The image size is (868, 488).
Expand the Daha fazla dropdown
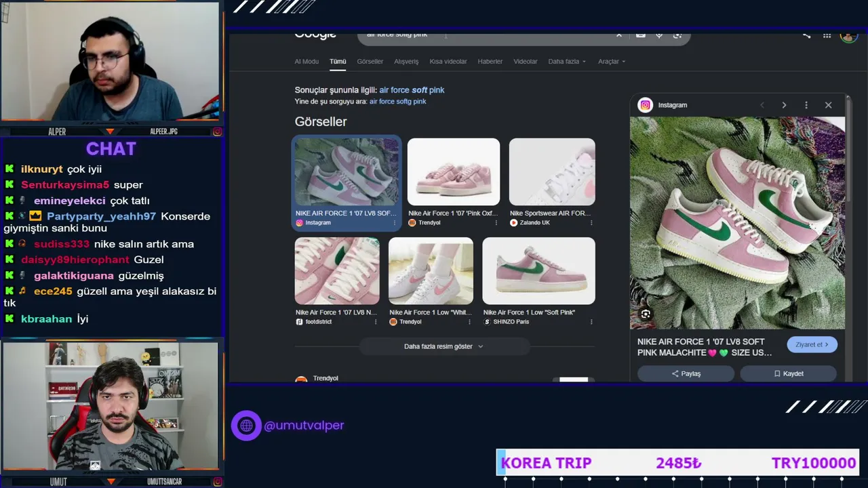point(567,62)
